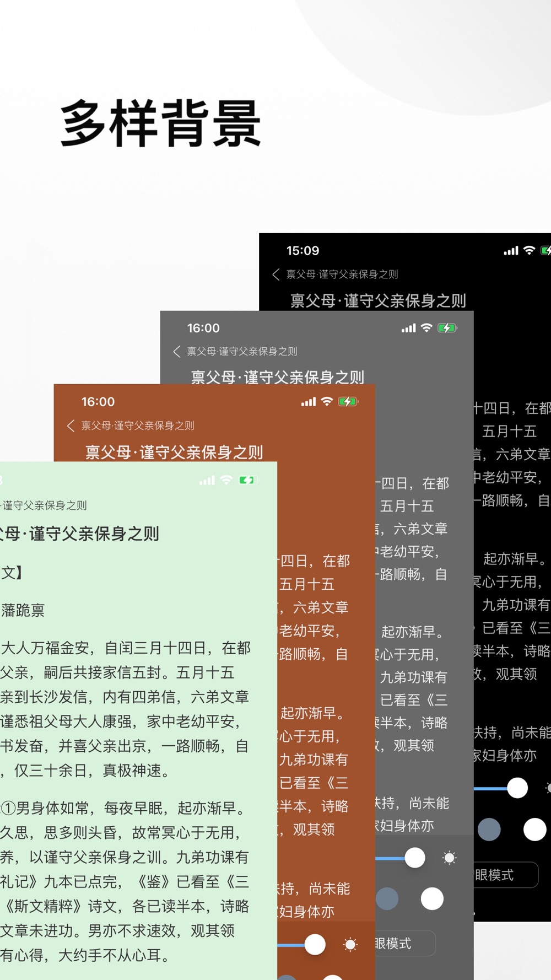Tap the back chevron on the black screen
The image size is (551, 980).
tap(276, 274)
